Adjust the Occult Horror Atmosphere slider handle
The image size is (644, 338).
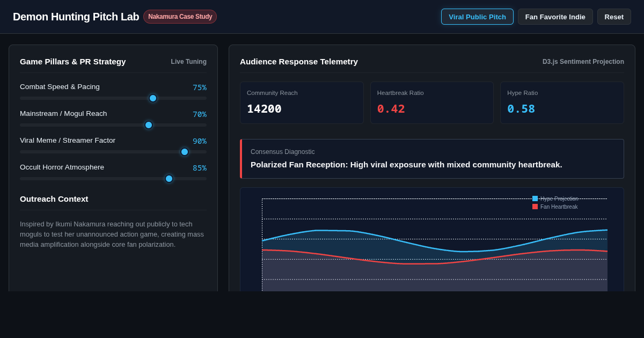pos(169,179)
